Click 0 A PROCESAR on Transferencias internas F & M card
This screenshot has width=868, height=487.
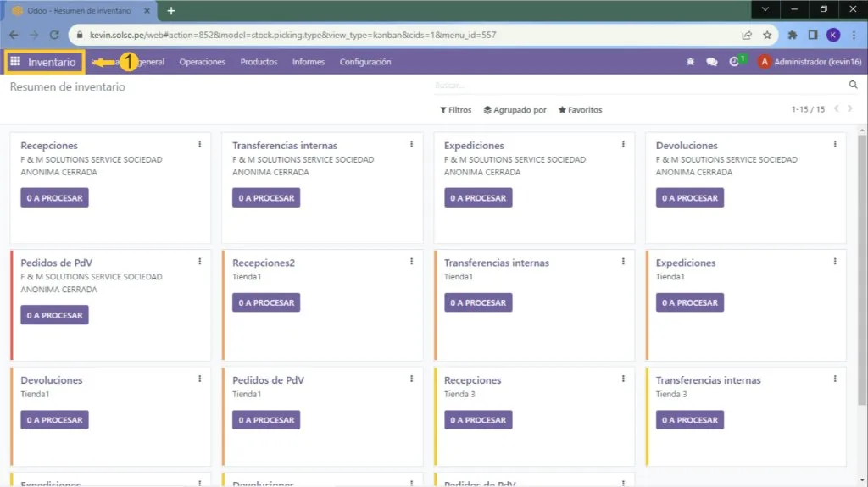pos(266,197)
